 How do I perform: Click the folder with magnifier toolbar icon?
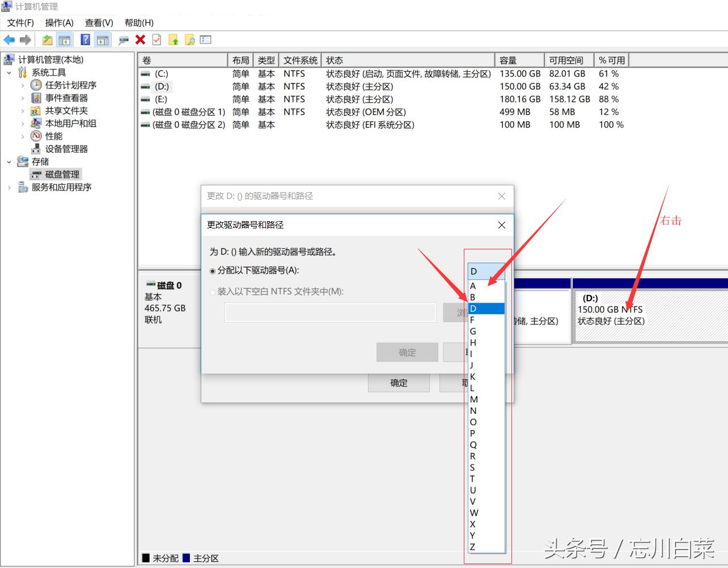coord(190,40)
